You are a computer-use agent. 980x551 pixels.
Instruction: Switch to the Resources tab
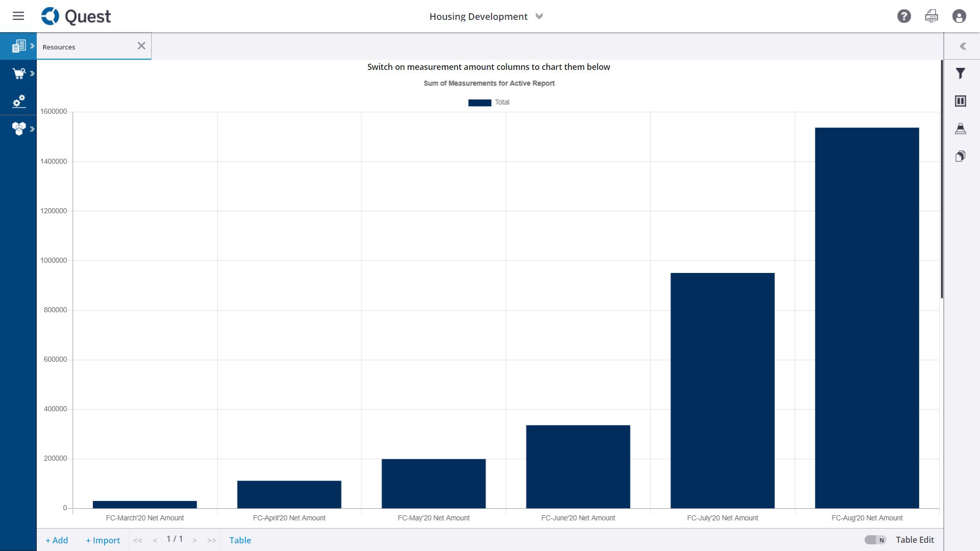59,46
